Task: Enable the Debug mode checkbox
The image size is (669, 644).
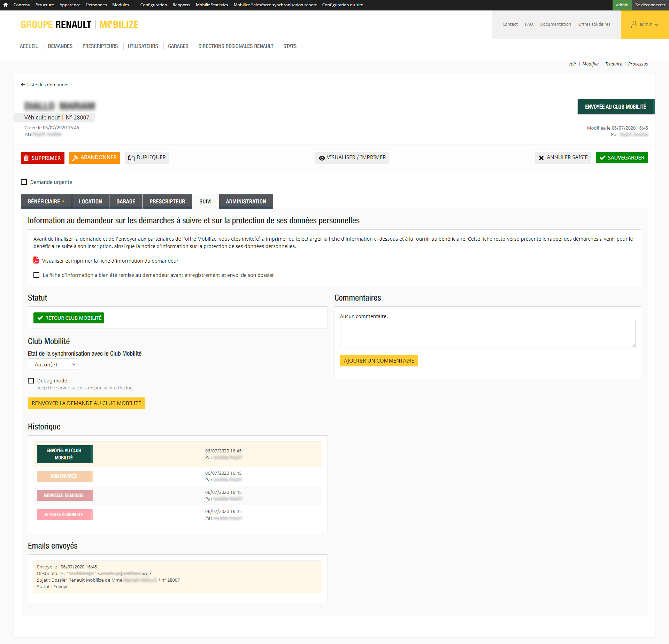Action: 31,381
